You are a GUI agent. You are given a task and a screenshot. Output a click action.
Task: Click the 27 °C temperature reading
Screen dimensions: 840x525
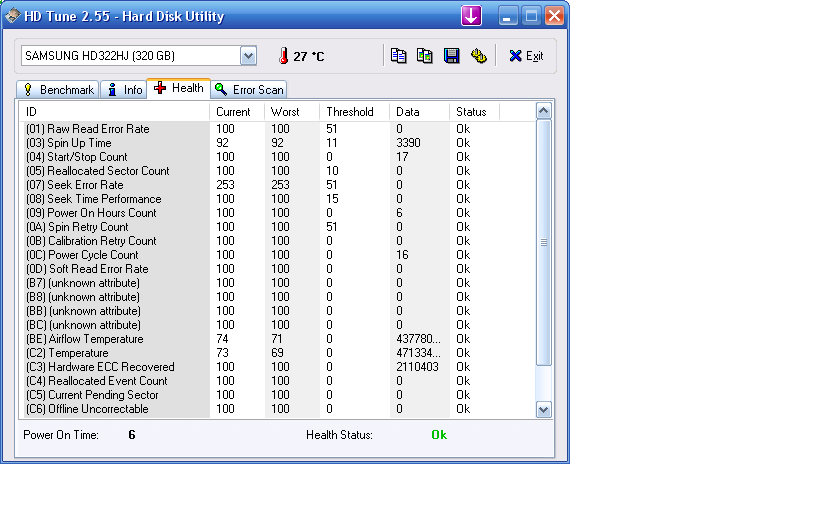tap(309, 56)
